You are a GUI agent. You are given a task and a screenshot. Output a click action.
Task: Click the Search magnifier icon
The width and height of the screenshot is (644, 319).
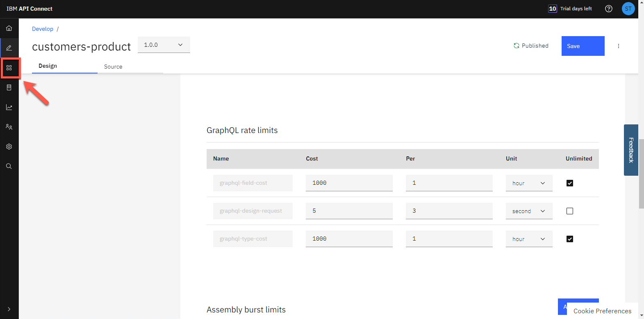[9, 166]
